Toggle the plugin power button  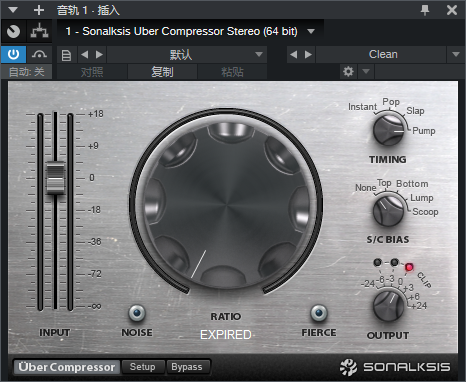point(13,54)
